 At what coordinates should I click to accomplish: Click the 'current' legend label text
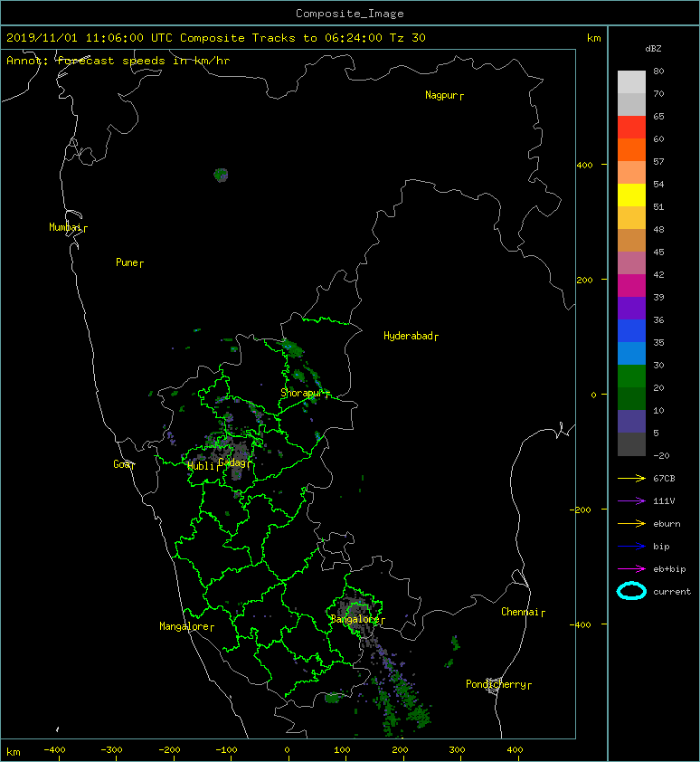tap(672, 592)
